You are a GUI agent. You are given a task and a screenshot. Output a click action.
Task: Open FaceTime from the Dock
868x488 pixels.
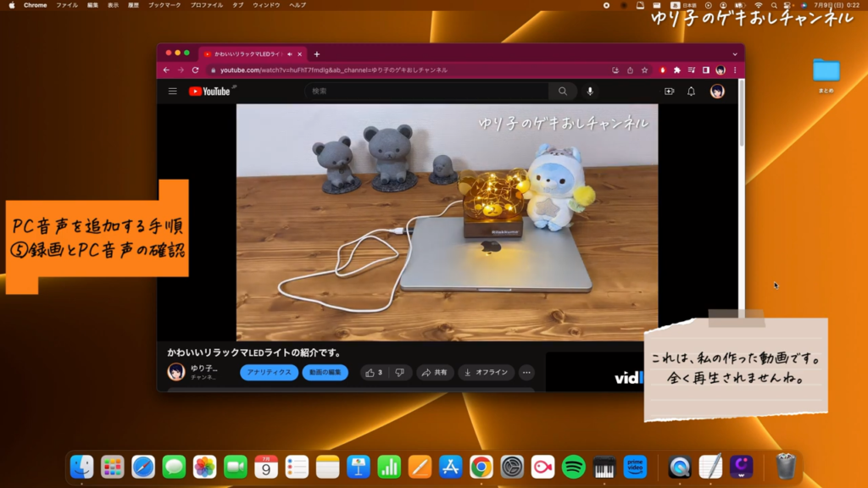tap(236, 467)
